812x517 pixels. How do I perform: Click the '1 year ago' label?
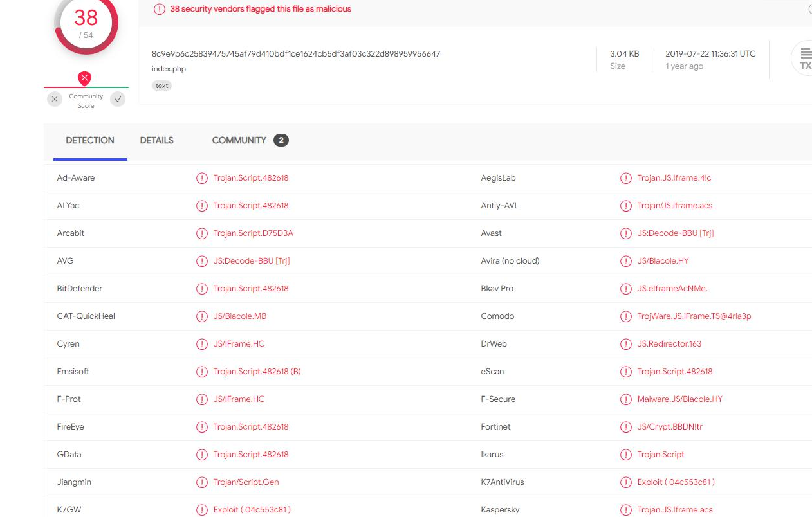684,66
